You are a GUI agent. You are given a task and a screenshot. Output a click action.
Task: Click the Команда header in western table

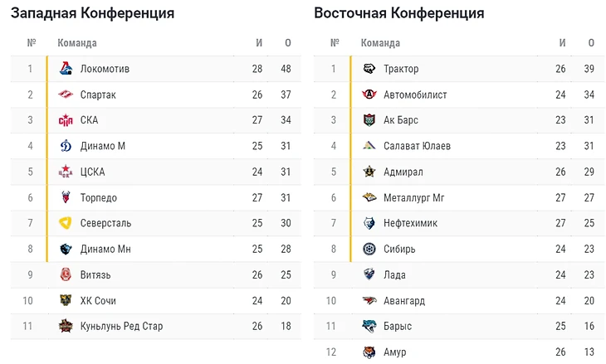click(77, 43)
